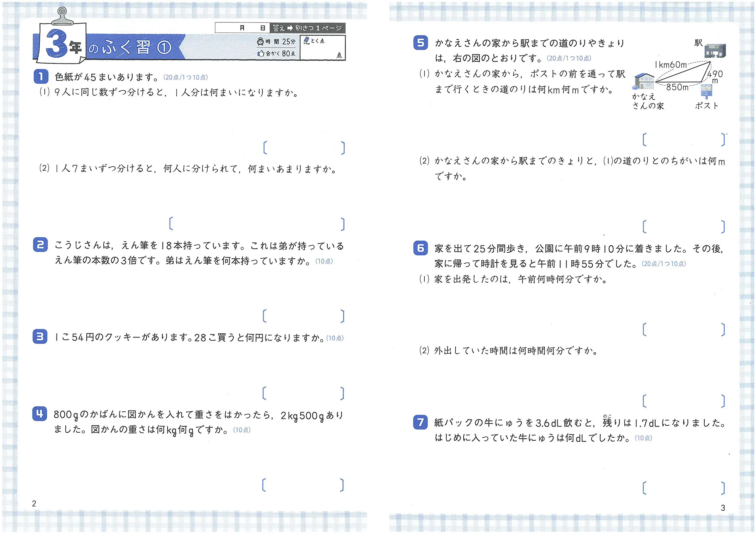Click the answer bracket for question 4
Screen dimensions: 756x534
point(304,485)
